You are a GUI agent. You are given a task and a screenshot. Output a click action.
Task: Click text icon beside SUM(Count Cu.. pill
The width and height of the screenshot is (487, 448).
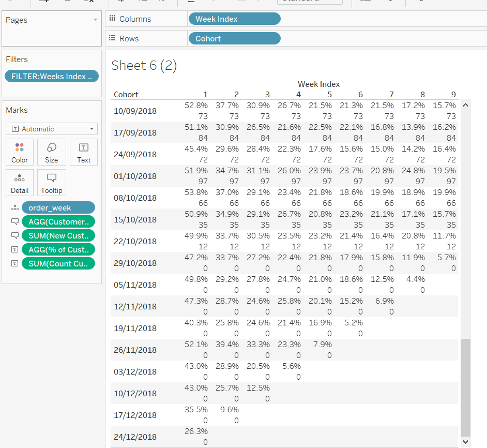[14, 263]
